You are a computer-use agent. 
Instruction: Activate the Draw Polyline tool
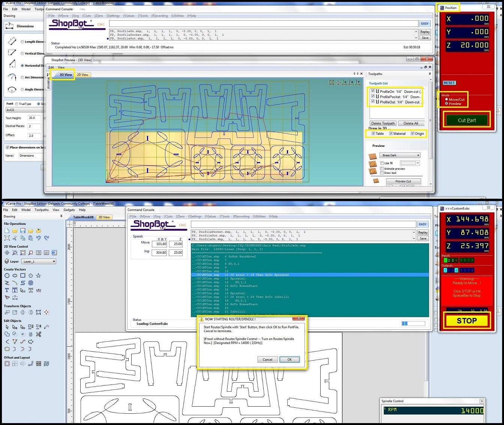pyautogui.click(x=7, y=283)
